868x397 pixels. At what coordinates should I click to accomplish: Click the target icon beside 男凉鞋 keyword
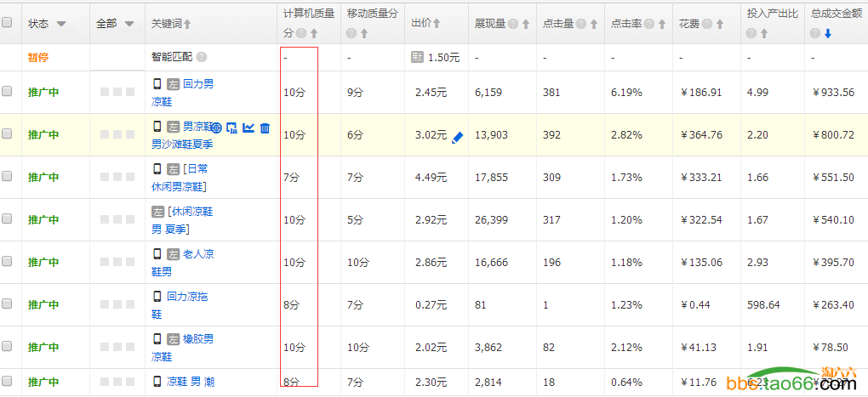[x=216, y=128]
